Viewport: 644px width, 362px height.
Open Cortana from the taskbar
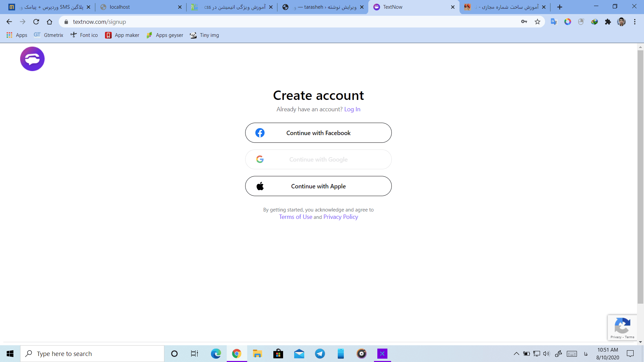[x=174, y=354]
